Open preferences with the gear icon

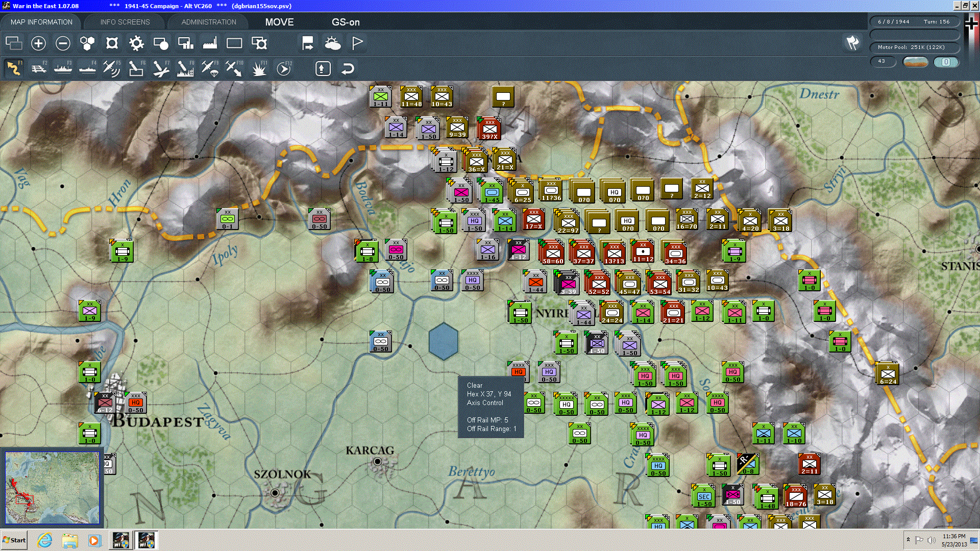tap(136, 43)
